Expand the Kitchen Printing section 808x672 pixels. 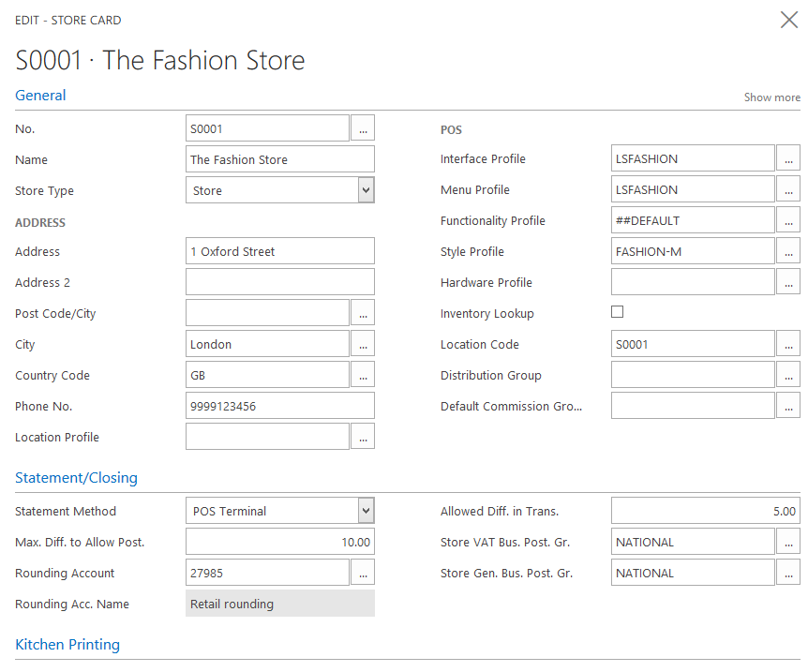point(67,645)
